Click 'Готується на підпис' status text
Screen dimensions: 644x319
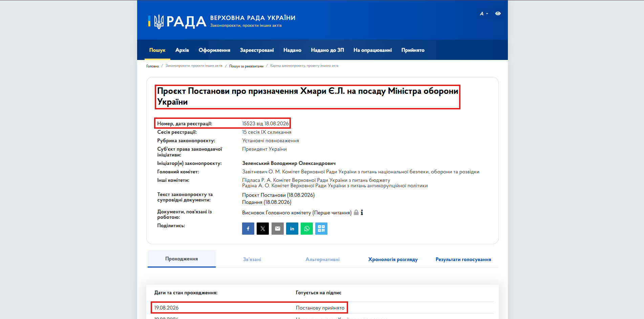click(x=319, y=293)
